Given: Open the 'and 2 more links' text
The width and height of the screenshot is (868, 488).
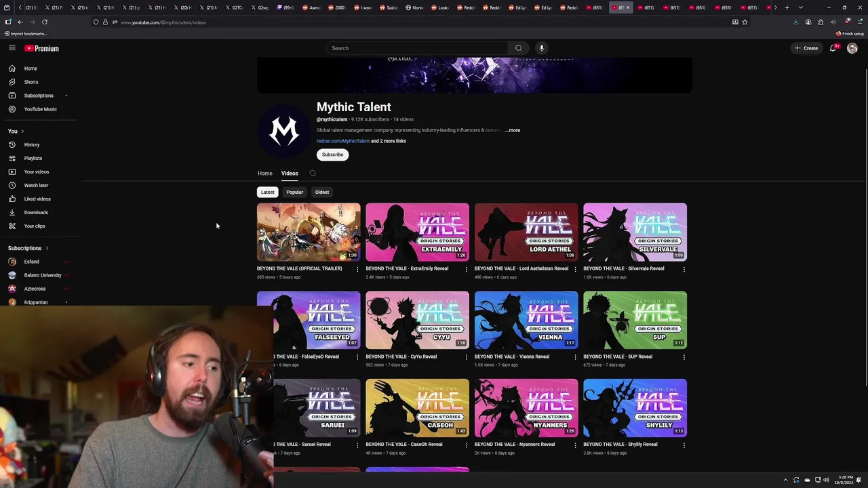Looking at the screenshot, I should pyautogui.click(x=389, y=141).
